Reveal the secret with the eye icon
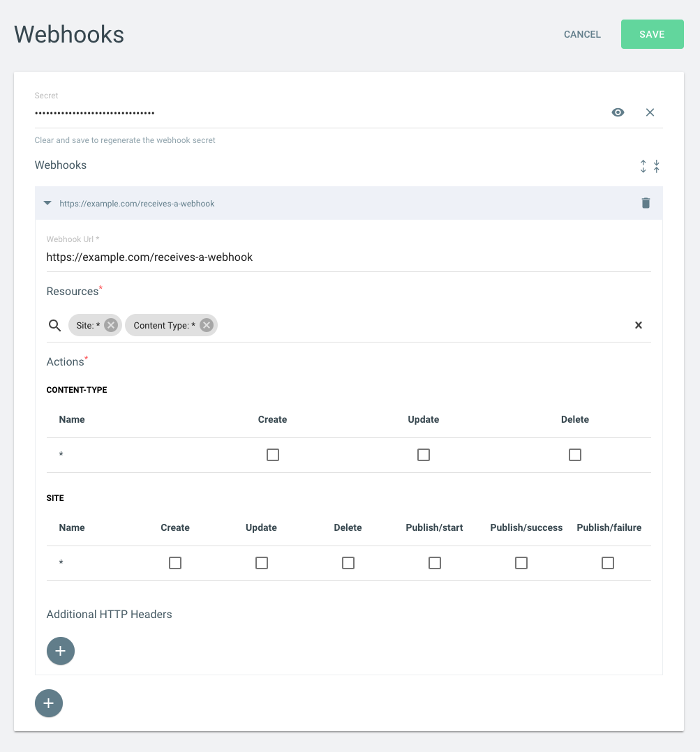The width and height of the screenshot is (700, 752). (x=618, y=112)
